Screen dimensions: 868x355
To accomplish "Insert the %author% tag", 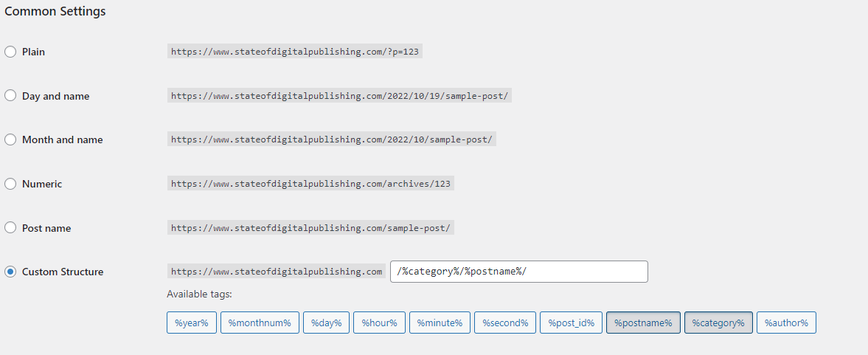I will coord(786,323).
